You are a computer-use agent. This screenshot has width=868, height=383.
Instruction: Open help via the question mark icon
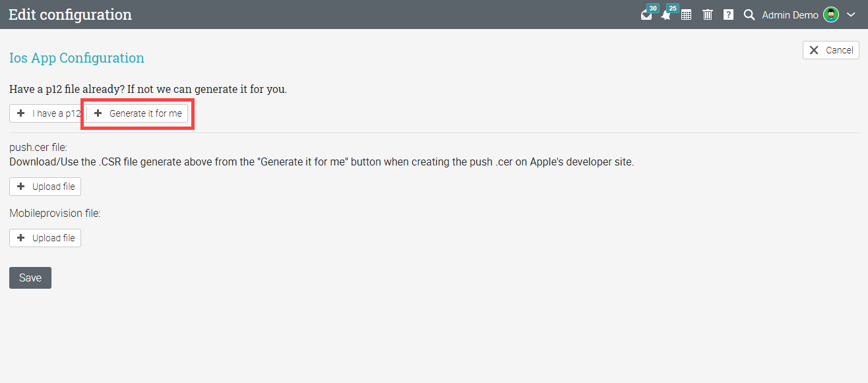coord(728,15)
